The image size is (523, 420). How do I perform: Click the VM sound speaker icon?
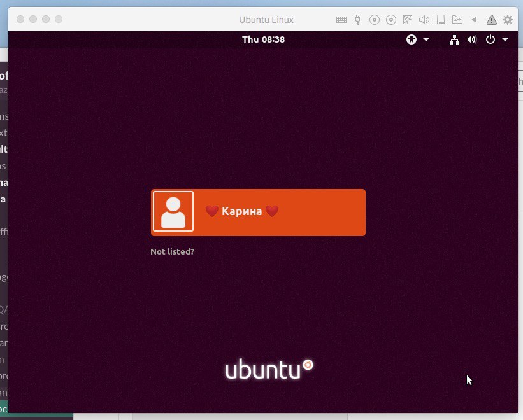[x=424, y=20]
